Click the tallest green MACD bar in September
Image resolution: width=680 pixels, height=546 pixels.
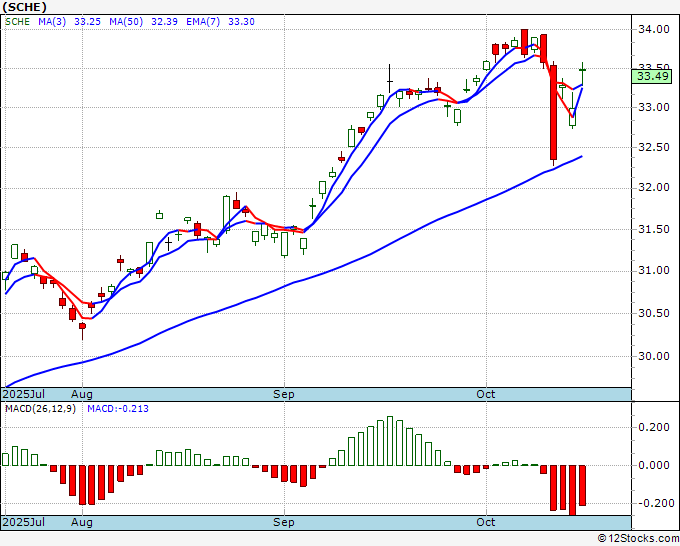click(389, 441)
